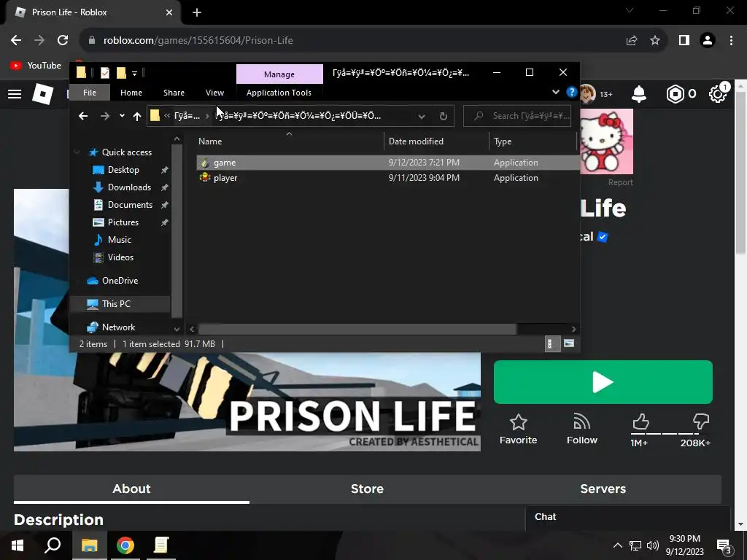Click the Explorer search box

click(517, 116)
